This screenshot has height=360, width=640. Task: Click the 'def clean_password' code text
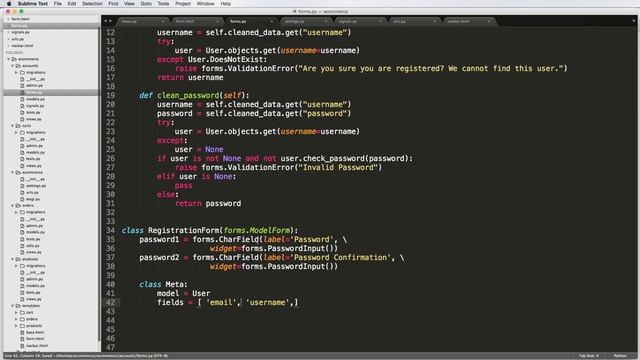pyautogui.click(x=179, y=96)
